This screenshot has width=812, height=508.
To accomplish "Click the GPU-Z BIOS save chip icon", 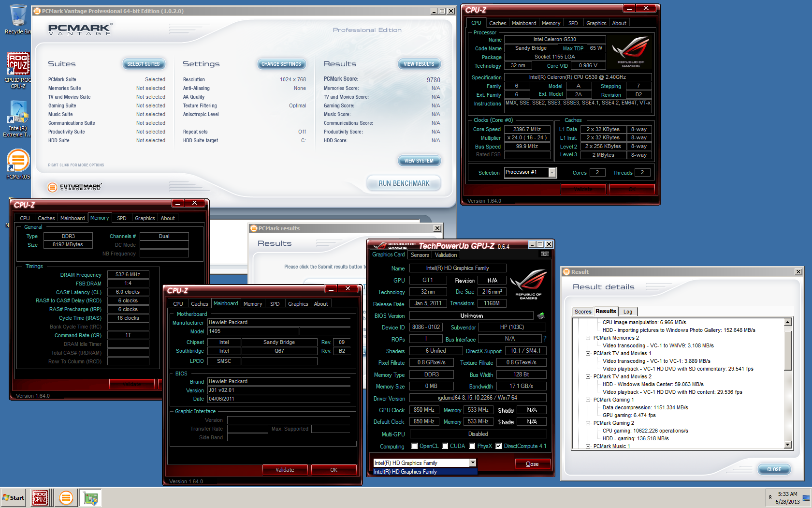I will [541, 315].
